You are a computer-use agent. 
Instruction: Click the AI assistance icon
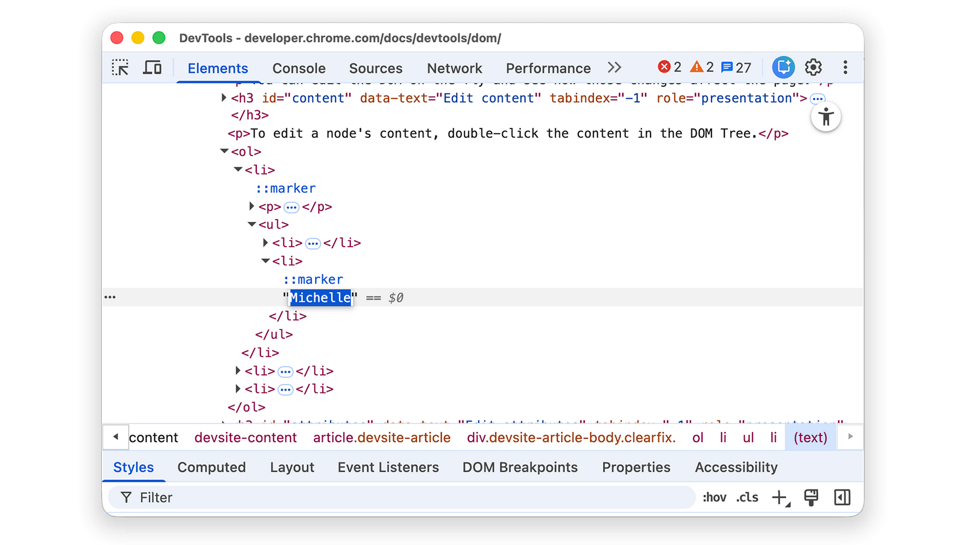(783, 67)
